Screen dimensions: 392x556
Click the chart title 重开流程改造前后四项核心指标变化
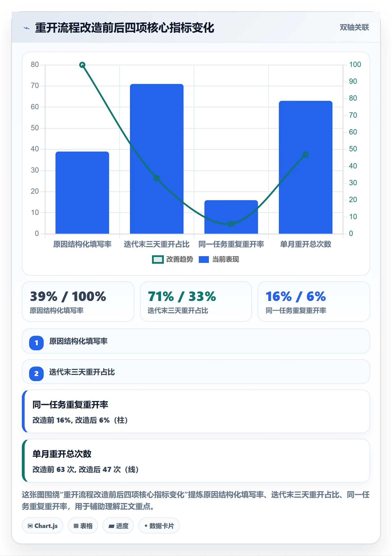pyautogui.click(x=125, y=28)
